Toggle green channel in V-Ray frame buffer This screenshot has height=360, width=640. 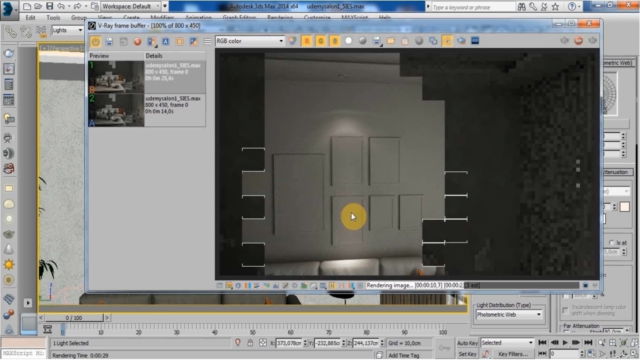321,41
